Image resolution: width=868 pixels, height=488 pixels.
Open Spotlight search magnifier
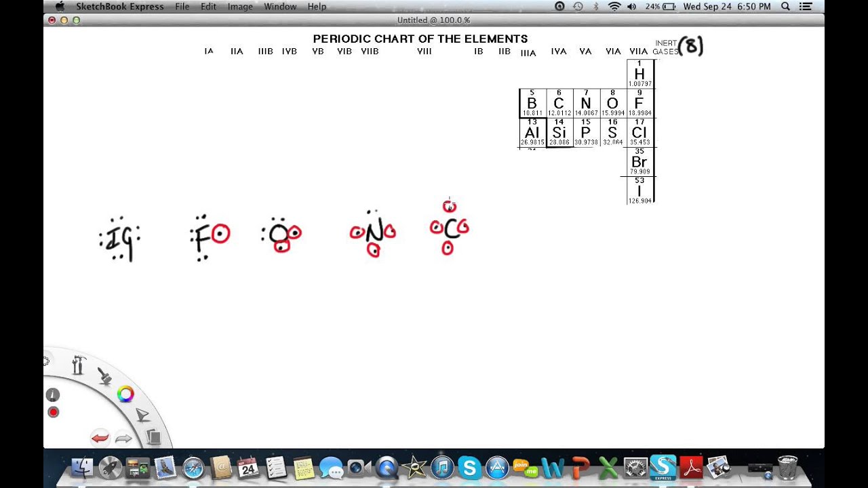(x=785, y=6)
